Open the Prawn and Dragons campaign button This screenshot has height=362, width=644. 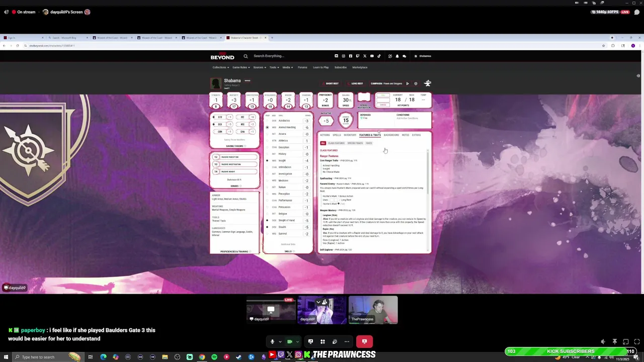pos(386,83)
